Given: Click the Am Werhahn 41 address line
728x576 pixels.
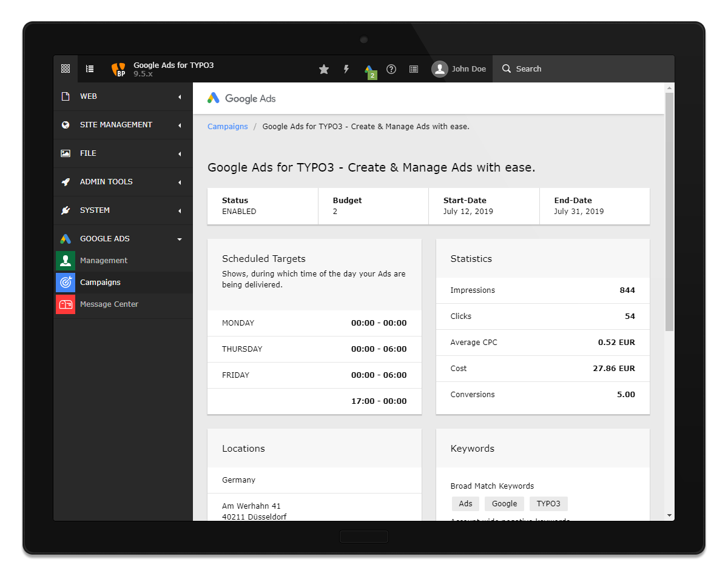Looking at the screenshot, I should pyautogui.click(x=251, y=506).
